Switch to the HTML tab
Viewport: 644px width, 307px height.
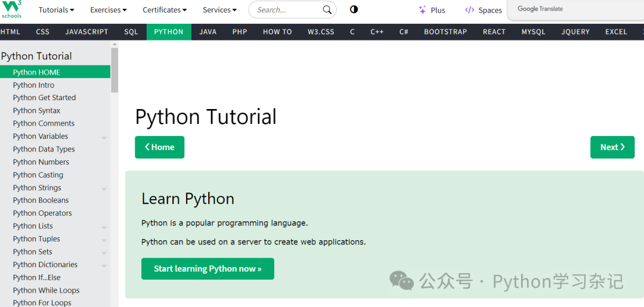click(x=10, y=32)
